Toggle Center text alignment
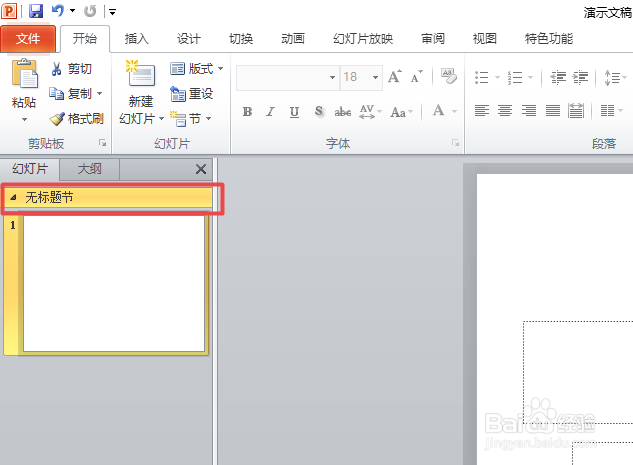633x465 pixels. point(505,111)
